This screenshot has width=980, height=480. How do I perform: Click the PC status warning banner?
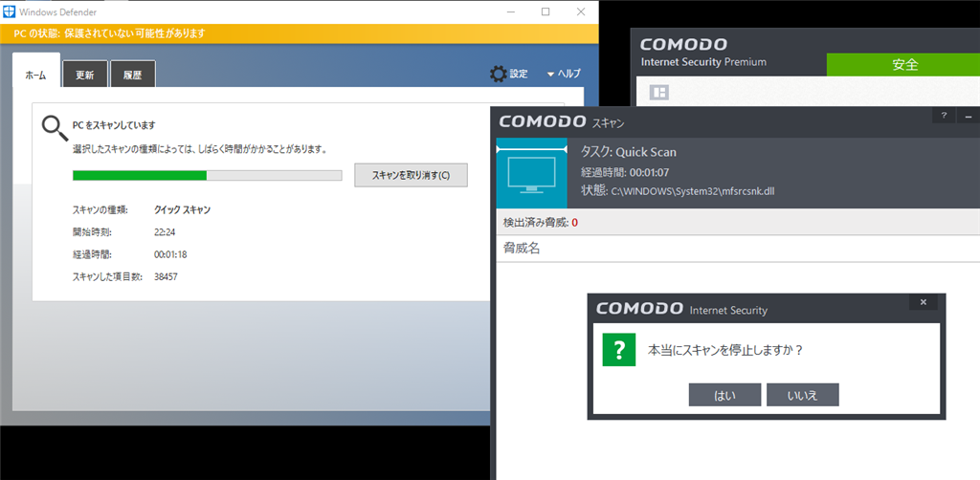click(x=299, y=33)
